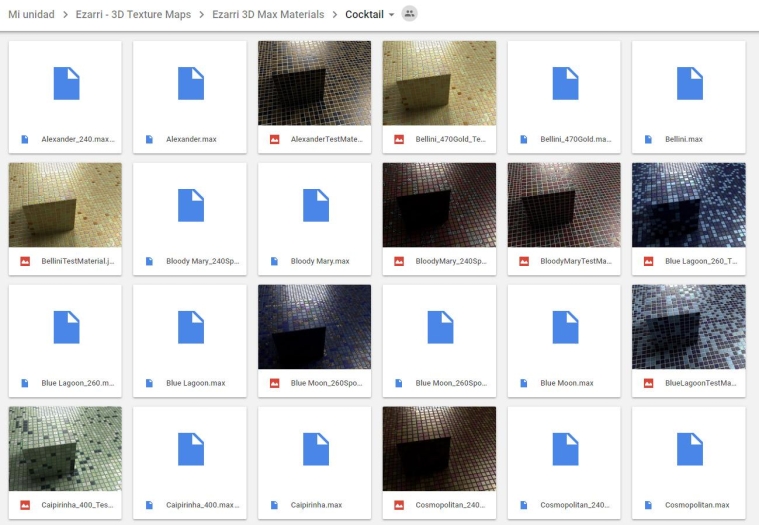759x525 pixels.
Task: Select the BloodyMaryTestMa image thumbnail
Action: [x=565, y=205]
